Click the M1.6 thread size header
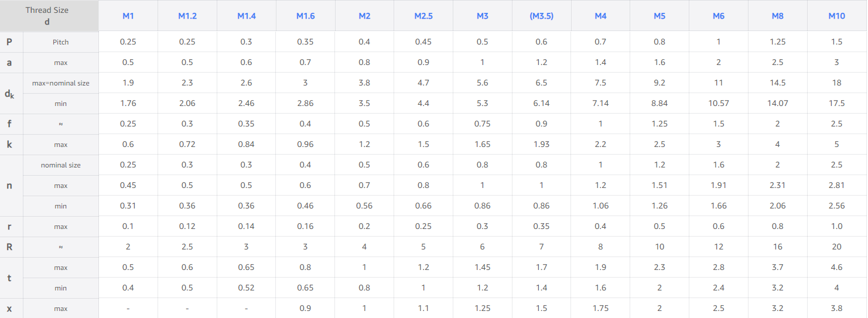This screenshot has height=318, width=868. point(306,16)
